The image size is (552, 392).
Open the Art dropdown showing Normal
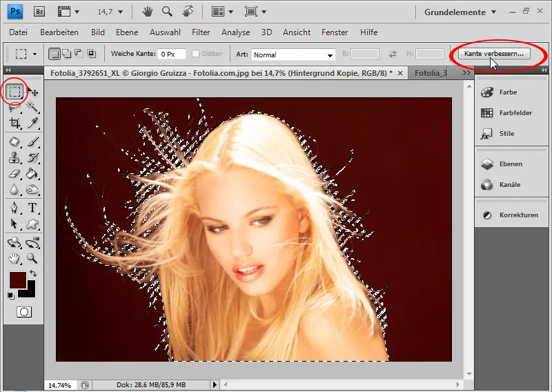293,55
